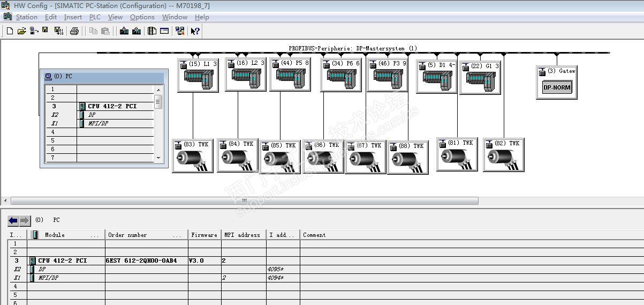Viewport: 644px width, 305px height.
Task: Click the Open station folder icon
Action: (22, 31)
